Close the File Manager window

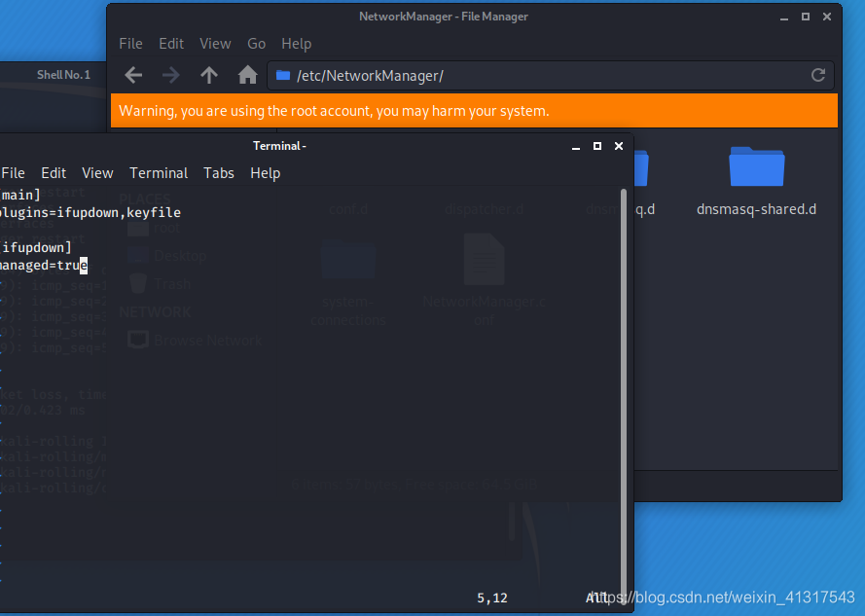click(x=827, y=17)
